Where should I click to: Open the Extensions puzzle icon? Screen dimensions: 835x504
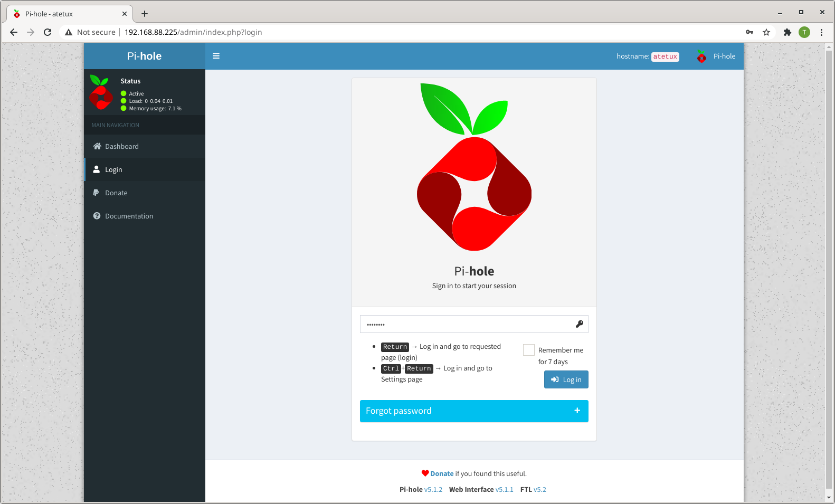click(787, 32)
